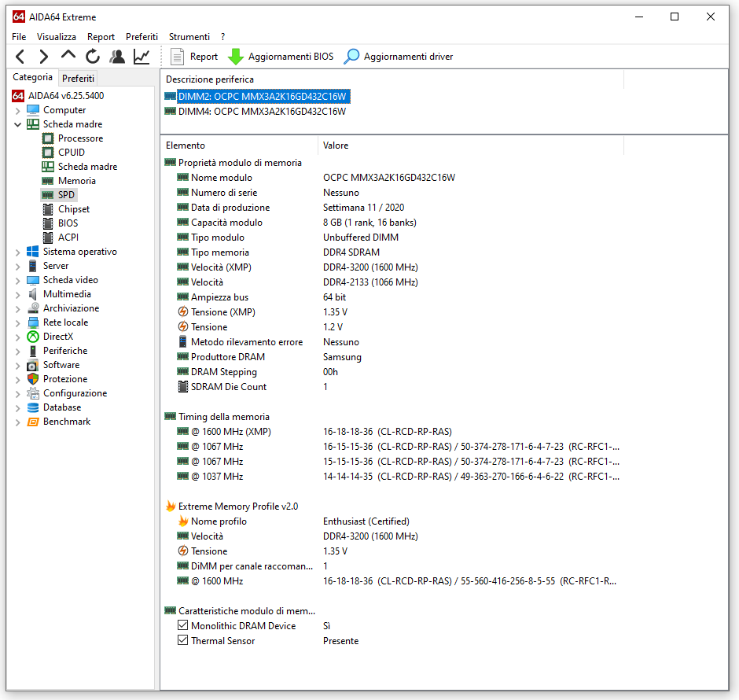Go forward with the right arrow icon
739x700 pixels.
43,57
